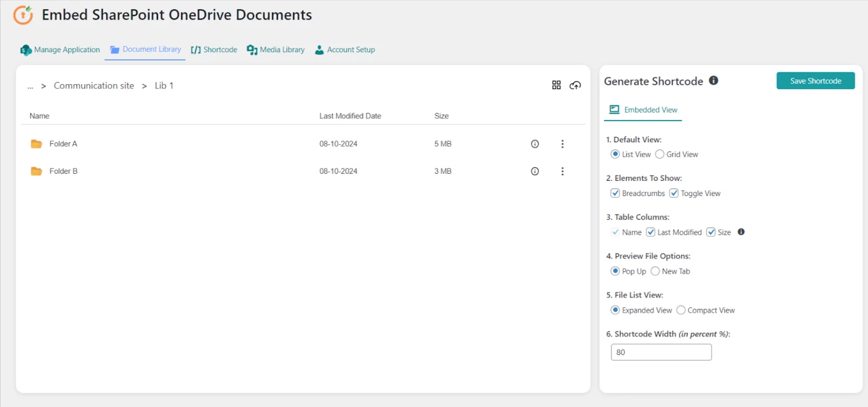Click the Last Modified Date column header
The height and width of the screenshot is (407, 868).
(x=350, y=116)
